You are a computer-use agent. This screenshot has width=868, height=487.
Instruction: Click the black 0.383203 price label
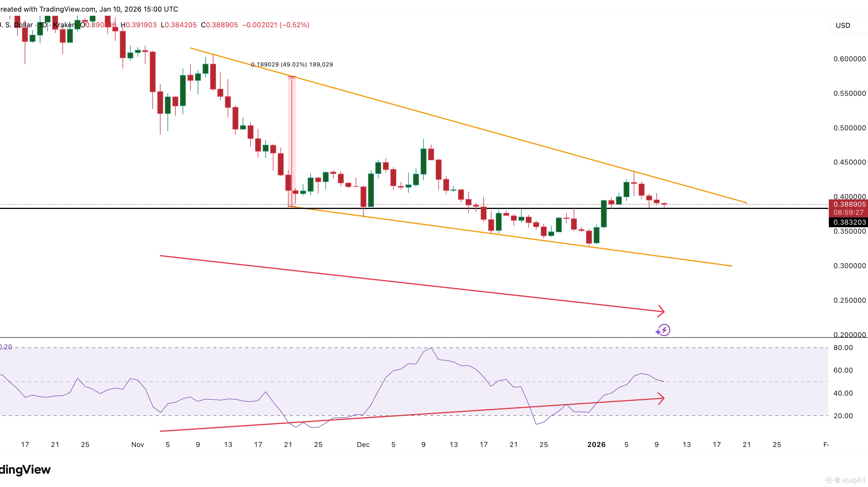849,222
